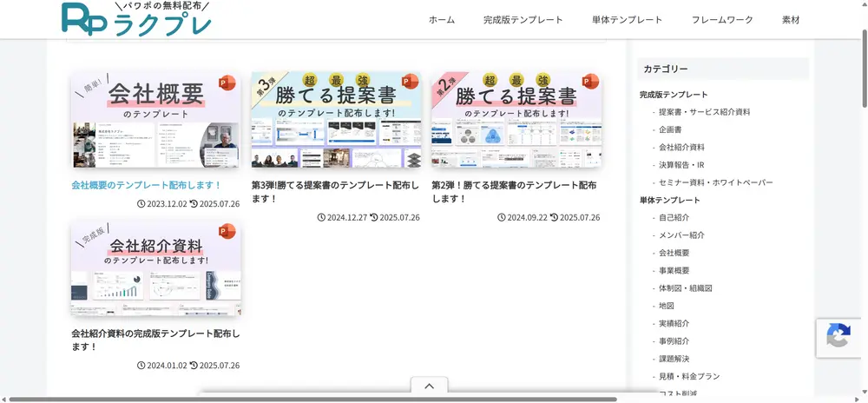Open the 会社概要 template thumbnail
Viewport: 868px width, 403px height.
(155, 120)
